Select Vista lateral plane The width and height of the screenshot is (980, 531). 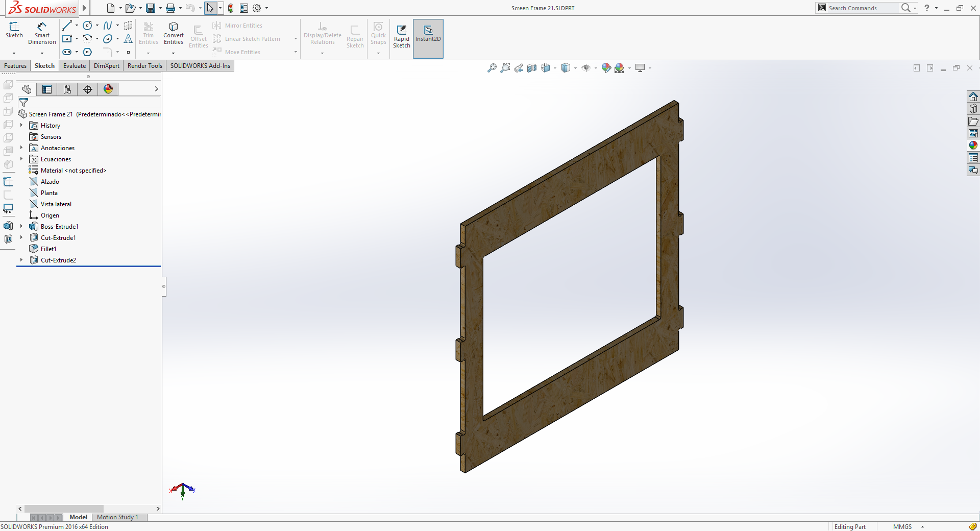56,204
